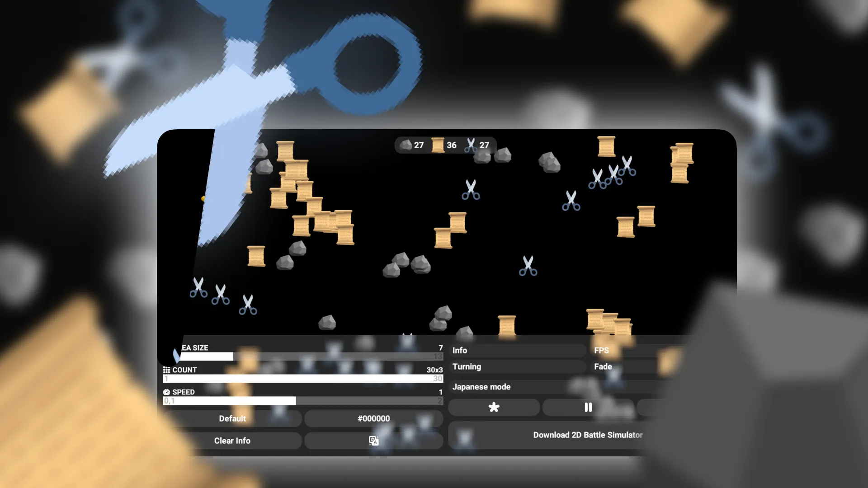Open Download 2D Battle Simulator link
This screenshot has height=488, width=868.
coord(588,435)
